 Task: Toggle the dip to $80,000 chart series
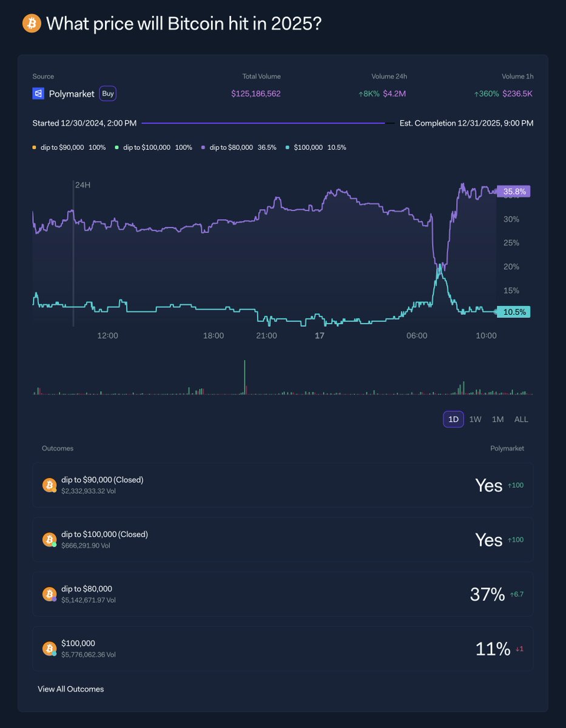203,147
